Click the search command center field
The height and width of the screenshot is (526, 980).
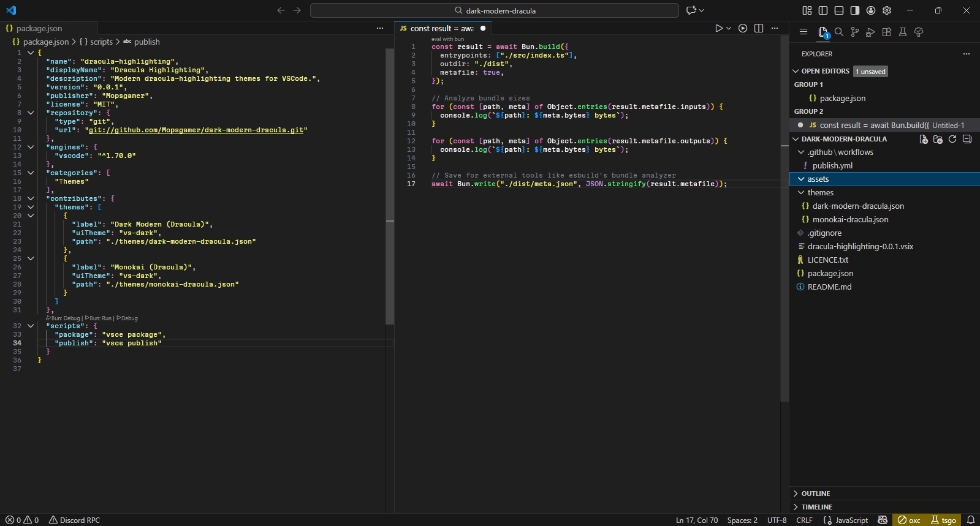click(x=495, y=10)
